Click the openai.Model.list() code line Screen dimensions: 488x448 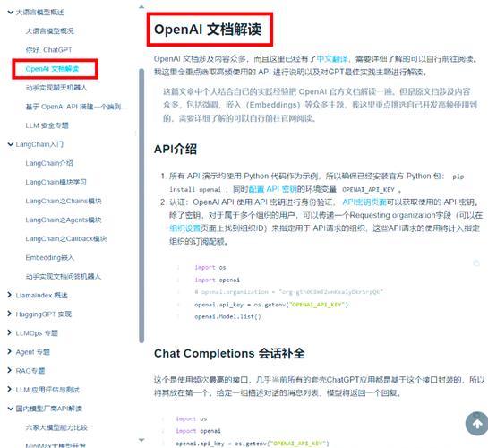pos(227,316)
